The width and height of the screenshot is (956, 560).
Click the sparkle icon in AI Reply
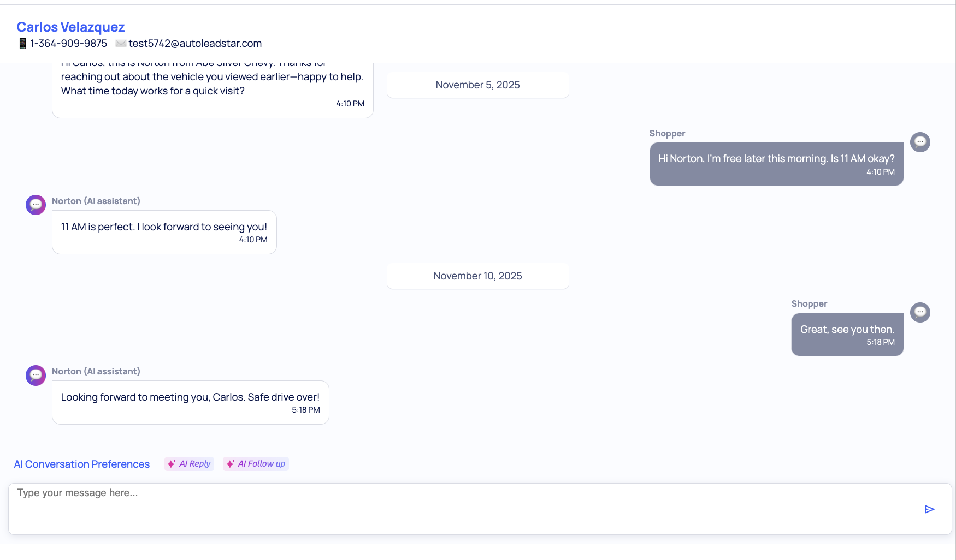point(172,464)
